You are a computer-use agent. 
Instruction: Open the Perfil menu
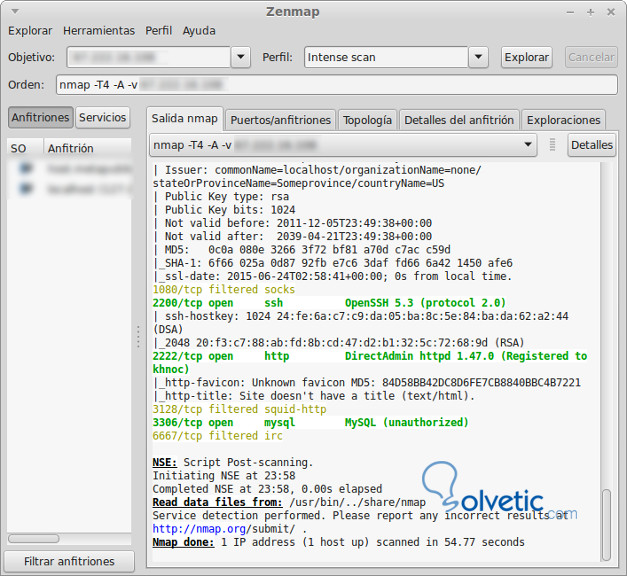pyautogui.click(x=158, y=31)
